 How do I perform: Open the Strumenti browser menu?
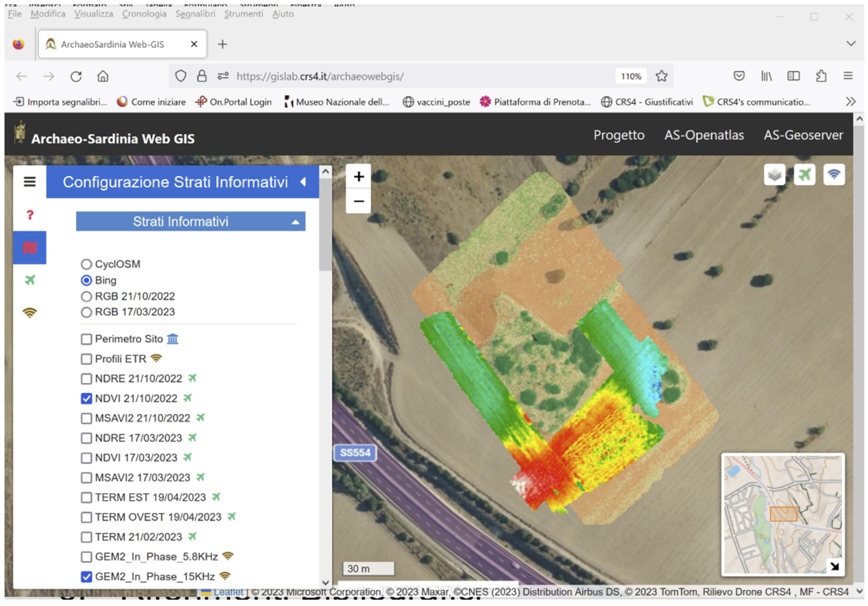point(244,14)
